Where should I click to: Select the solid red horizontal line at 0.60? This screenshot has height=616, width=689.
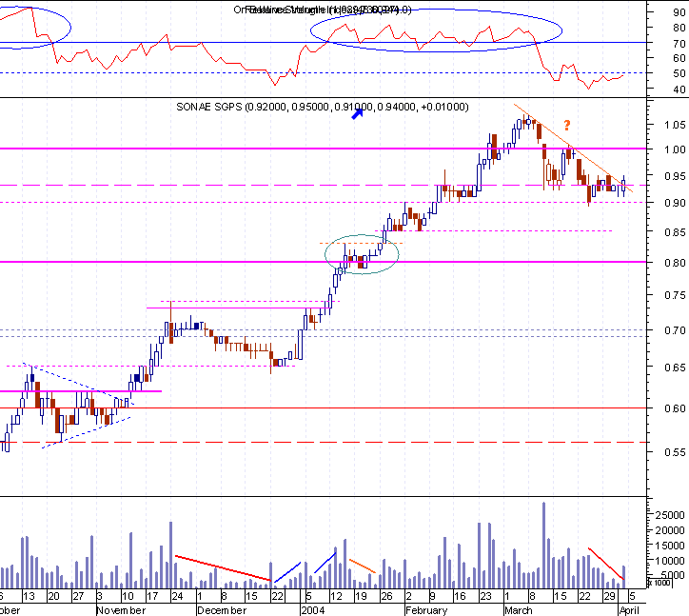point(323,408)
